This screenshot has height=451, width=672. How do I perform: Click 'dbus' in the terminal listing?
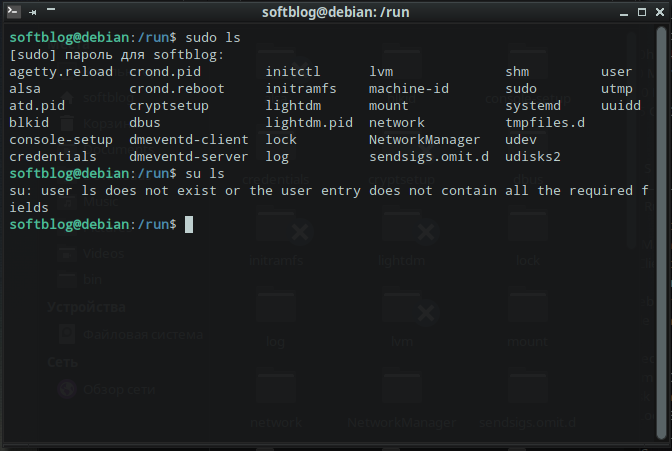pyautogui.click(x=145, y=123)
